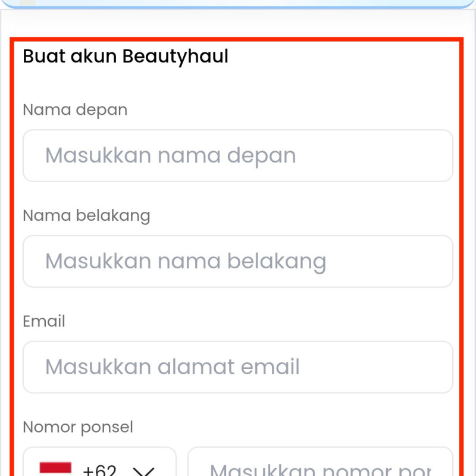This screenshot has width=476, height=476.
Task: Click the 'Masukkan nama depan' input field
Action: coord(238,155)
